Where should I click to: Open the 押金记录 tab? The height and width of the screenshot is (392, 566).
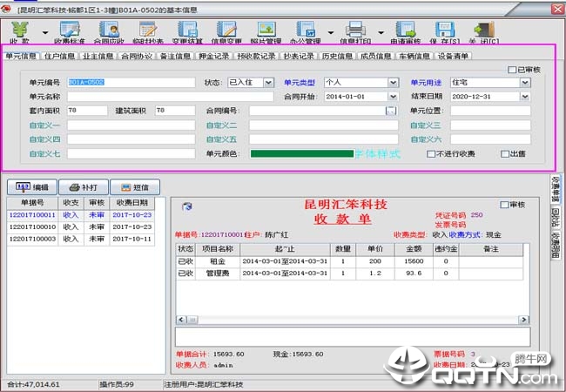tap(213, 56)
